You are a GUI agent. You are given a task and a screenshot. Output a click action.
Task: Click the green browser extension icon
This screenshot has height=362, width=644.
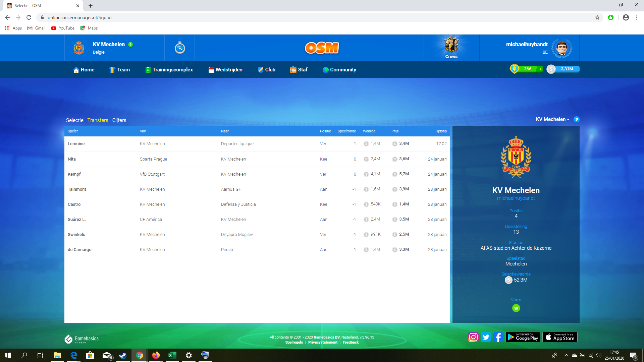pos(611,17)
